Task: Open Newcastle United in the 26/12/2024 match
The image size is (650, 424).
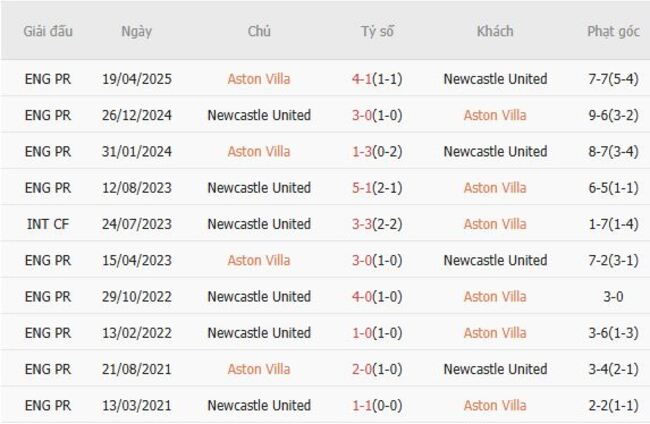Action: tap(259, 115)
